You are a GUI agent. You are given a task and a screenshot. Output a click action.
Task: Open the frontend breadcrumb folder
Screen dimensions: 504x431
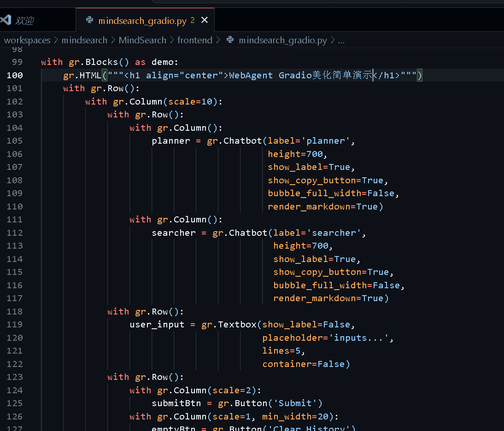(x=195, y=40)
